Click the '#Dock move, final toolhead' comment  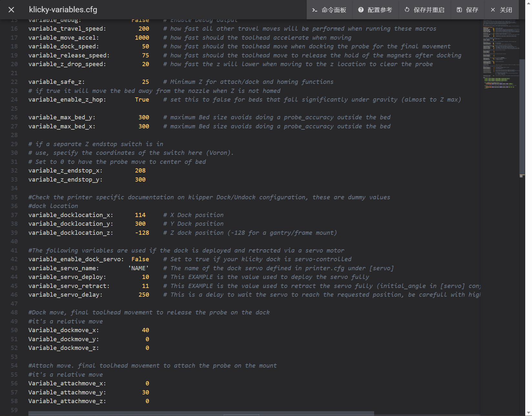pyautogui.click(x=149, y=312)
